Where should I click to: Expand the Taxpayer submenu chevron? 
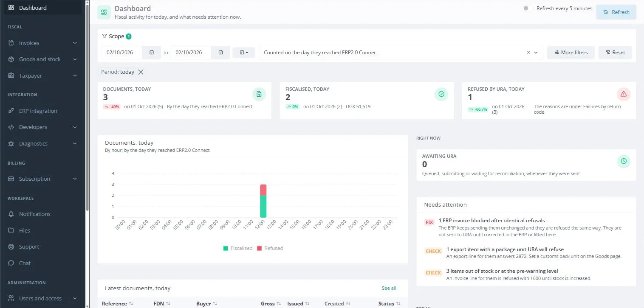click(x=75, y=76)
